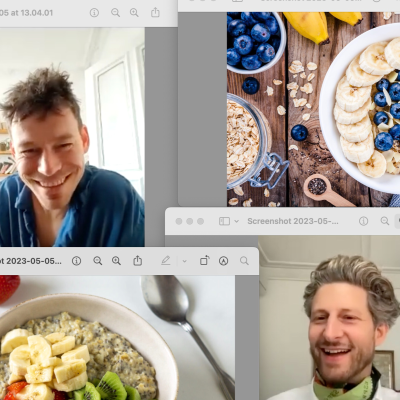Show the Markup toolbar in the 2023-05-05 window
Image resolution: width=400 pixels, height=400 pixels.
point(224,261)
